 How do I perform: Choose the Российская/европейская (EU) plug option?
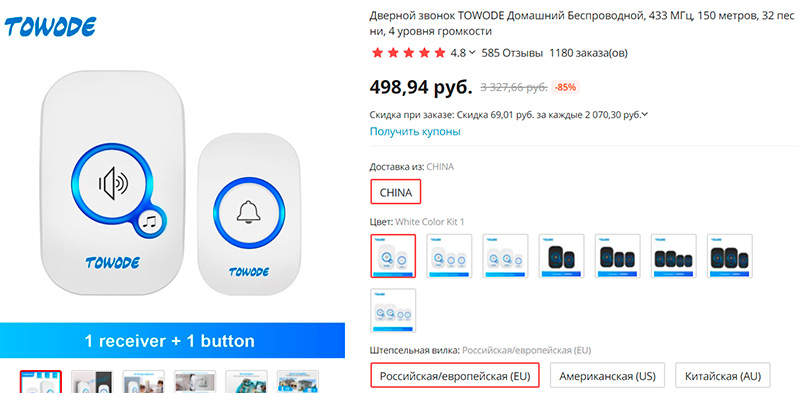pyautogui.click(x=456, y=377)
